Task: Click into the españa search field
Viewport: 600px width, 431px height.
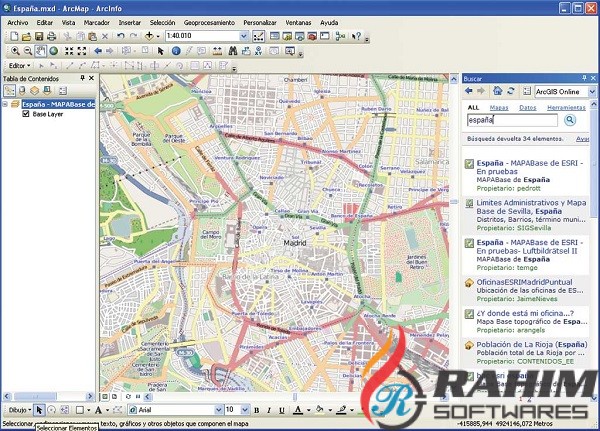Action: 512,120
